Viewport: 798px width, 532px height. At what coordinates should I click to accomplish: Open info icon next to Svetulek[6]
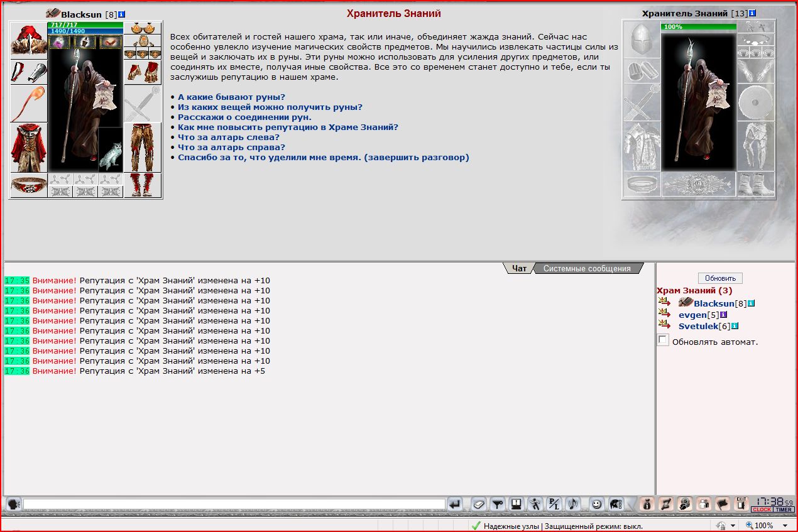735,326
